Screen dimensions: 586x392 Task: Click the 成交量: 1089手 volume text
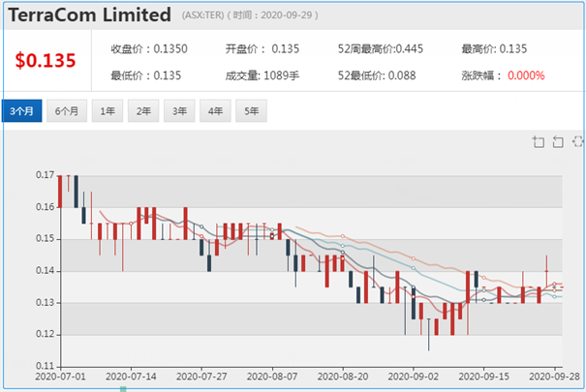coord(262,75)
